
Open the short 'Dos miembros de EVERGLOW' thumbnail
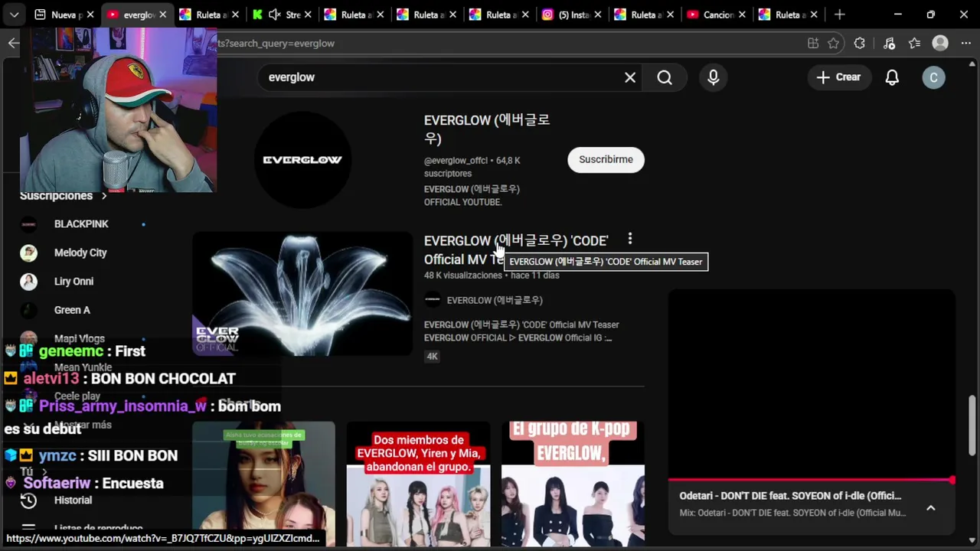418,484
